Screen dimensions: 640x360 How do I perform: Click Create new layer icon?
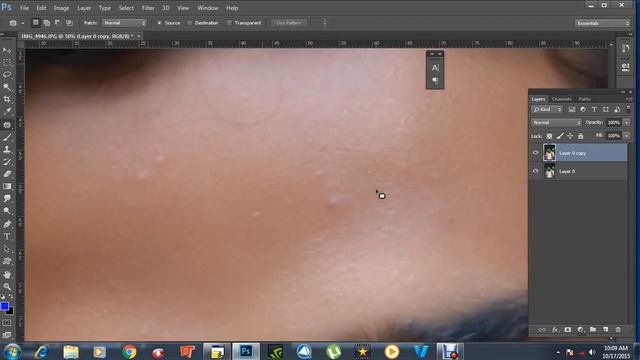pyautogui.click(x=606, y=329)
